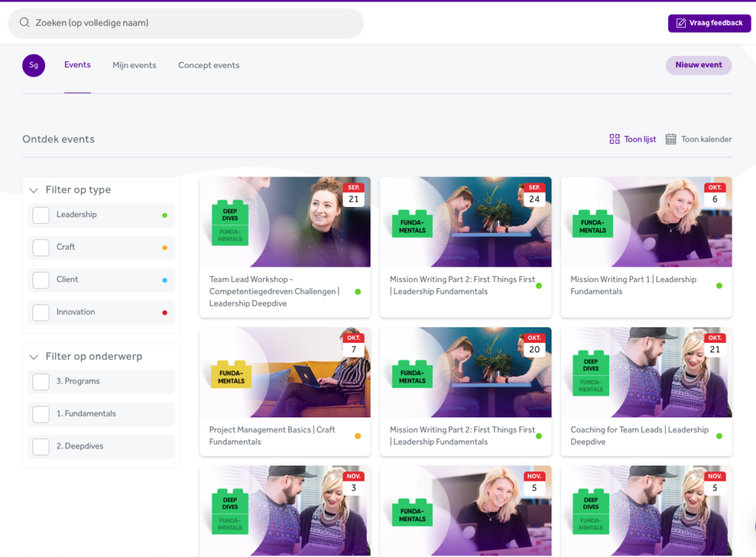Screen dimensions: 756x557
Task: Select the Innovation filter checkbox
Action: pyautogui.click(x=41, y=312)
